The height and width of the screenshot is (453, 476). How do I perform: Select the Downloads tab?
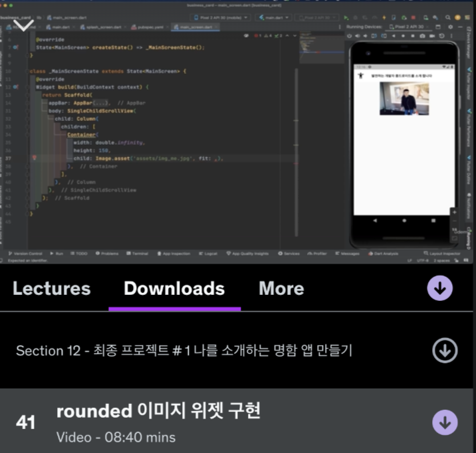pyautogui.click(x=174, y=288)
